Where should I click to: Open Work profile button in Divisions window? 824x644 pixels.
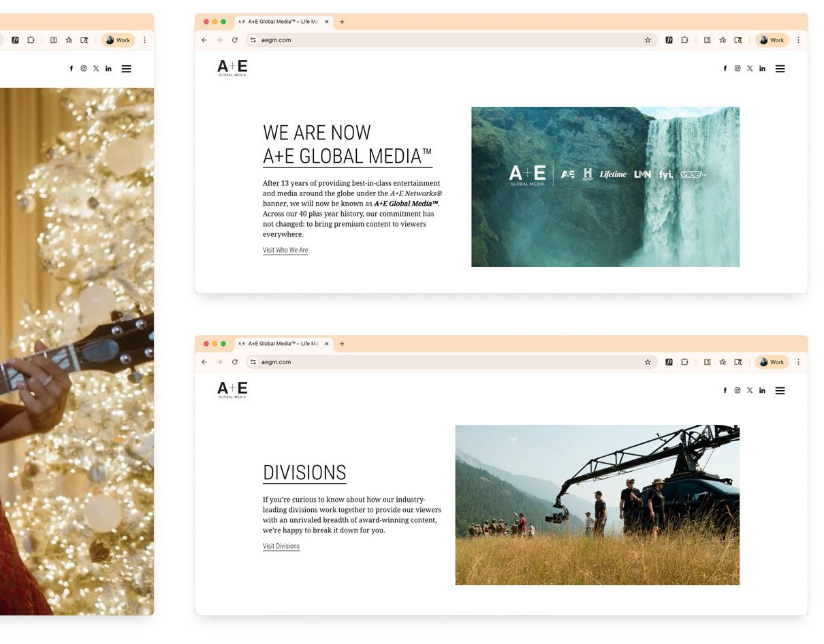pyautogui.click(x=772, y=362)
